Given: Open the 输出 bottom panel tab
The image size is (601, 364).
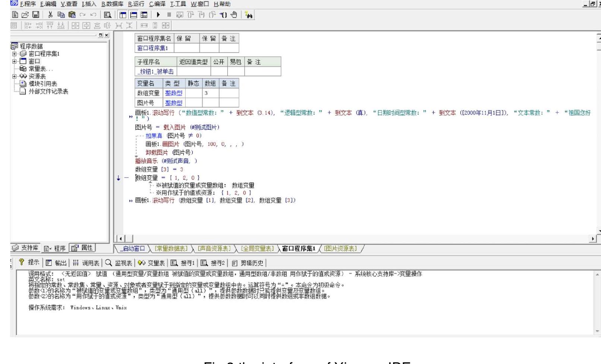Looking at the screenshot, I should point(56,263).
